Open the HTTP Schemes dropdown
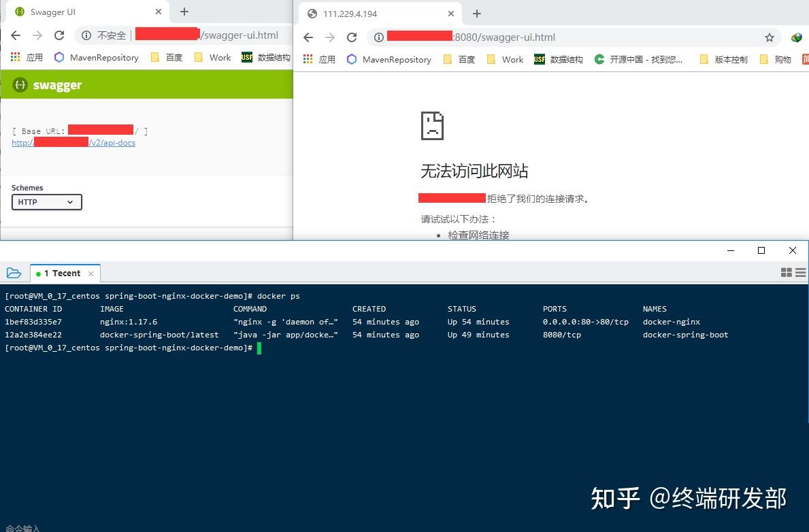809x532 pixels. pos(46,202)
